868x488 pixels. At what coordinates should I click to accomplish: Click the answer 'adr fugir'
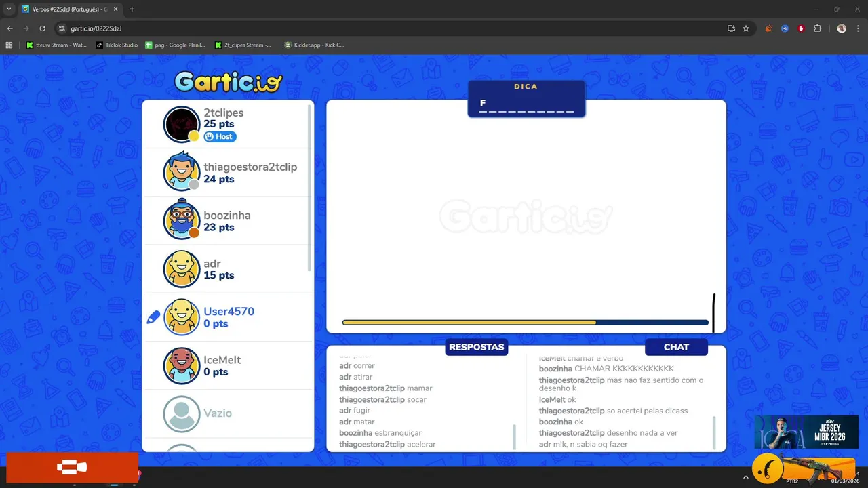coord(355,411)
